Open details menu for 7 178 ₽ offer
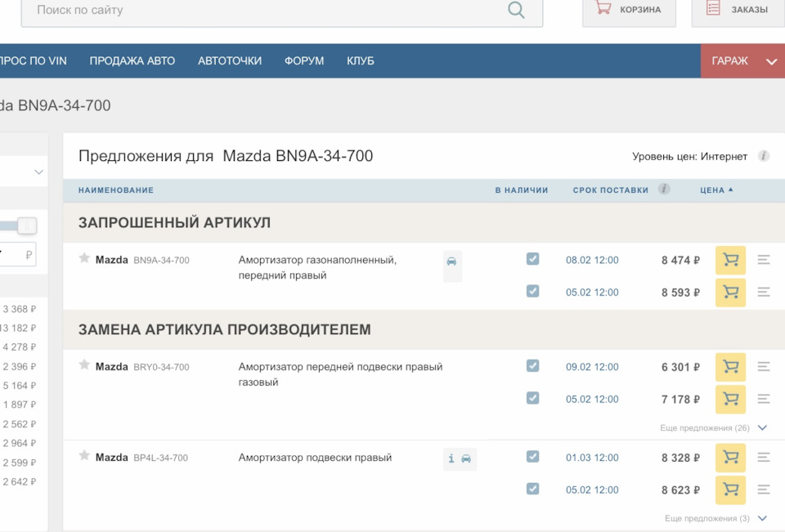The image size is (785, 532). [x=764, y=400]
